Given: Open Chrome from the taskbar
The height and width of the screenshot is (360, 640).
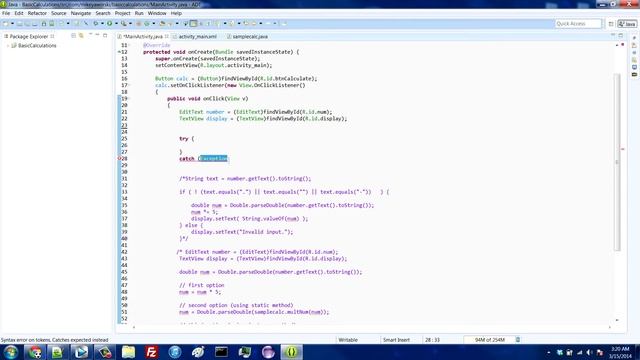Looking at the screenshot, I should pyautogui.click(x=35, y=352).
